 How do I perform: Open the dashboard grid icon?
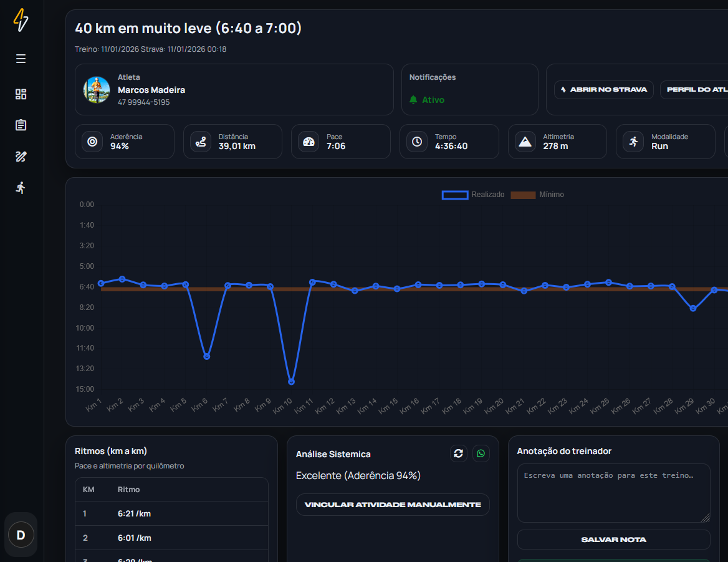click(21, 94)
